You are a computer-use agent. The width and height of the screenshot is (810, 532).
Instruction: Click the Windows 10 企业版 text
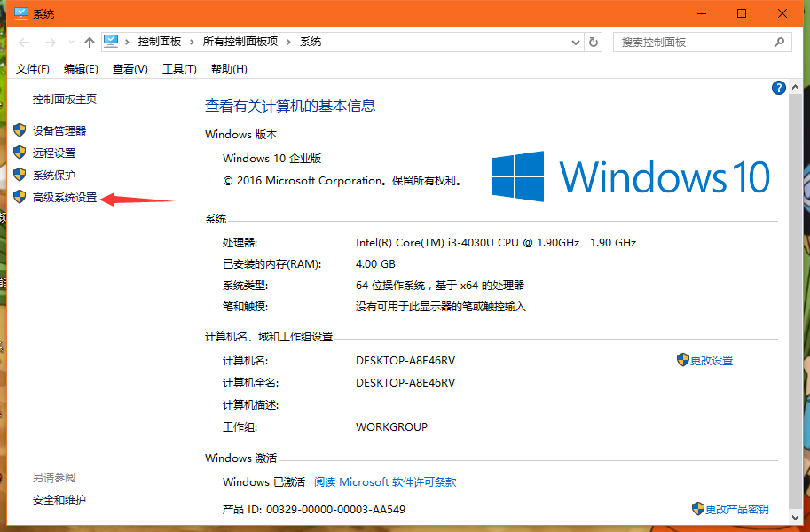coord(272,159)
